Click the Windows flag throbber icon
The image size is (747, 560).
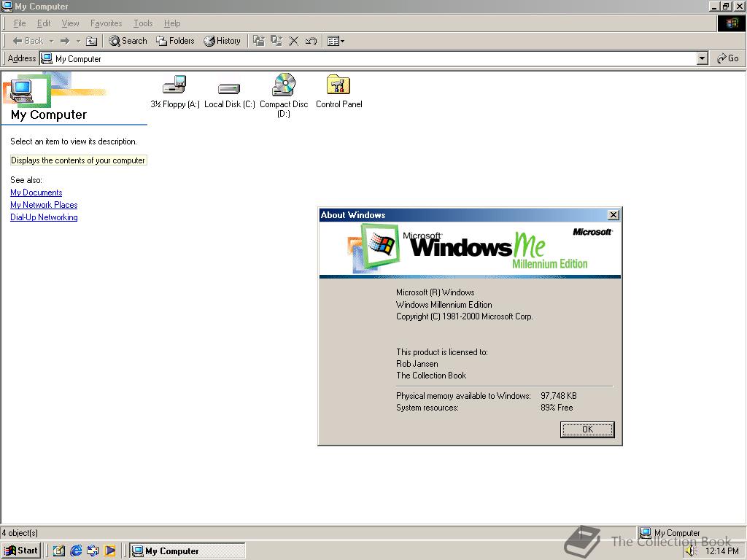click(x=731, y=23)
